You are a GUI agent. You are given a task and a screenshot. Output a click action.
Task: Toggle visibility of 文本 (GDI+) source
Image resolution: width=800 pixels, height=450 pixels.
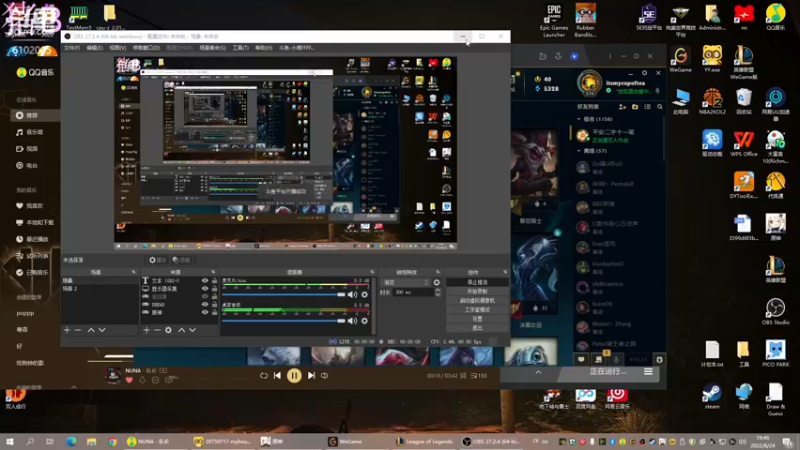[x=205, y=281]
